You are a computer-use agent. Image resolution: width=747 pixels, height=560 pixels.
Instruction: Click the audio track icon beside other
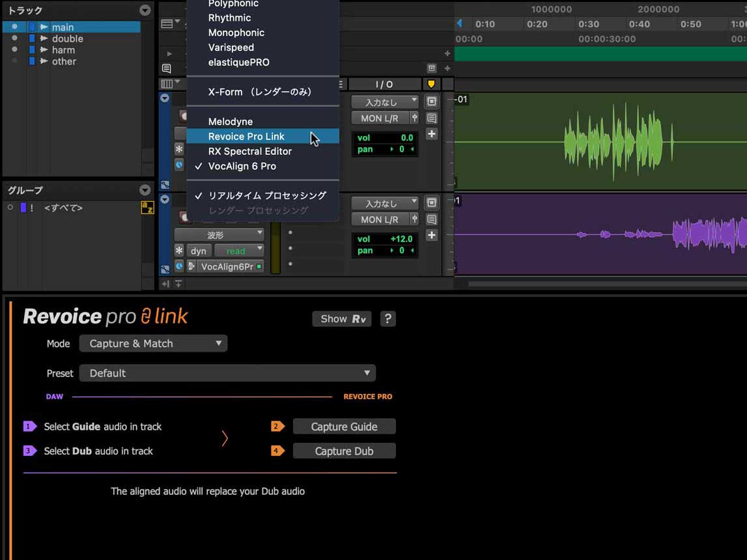[44, 61]
